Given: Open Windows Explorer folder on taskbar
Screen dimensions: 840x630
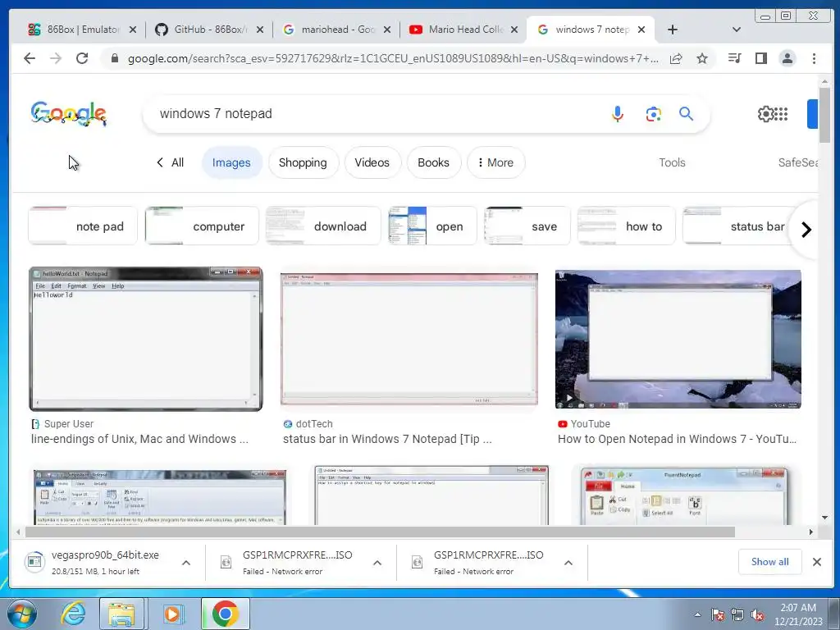Looking at the screenshot, I should 122,614.
